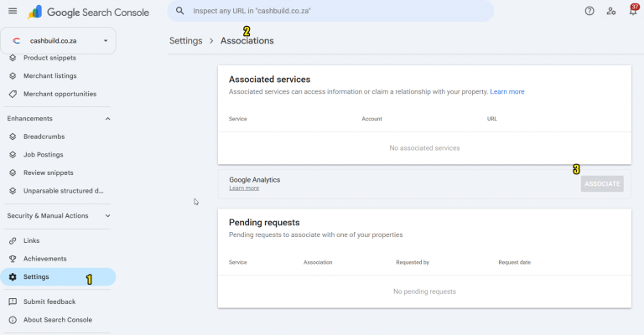This screenshot has width=644, height=335.
Task: Click the URL column header
Action: 492,119
